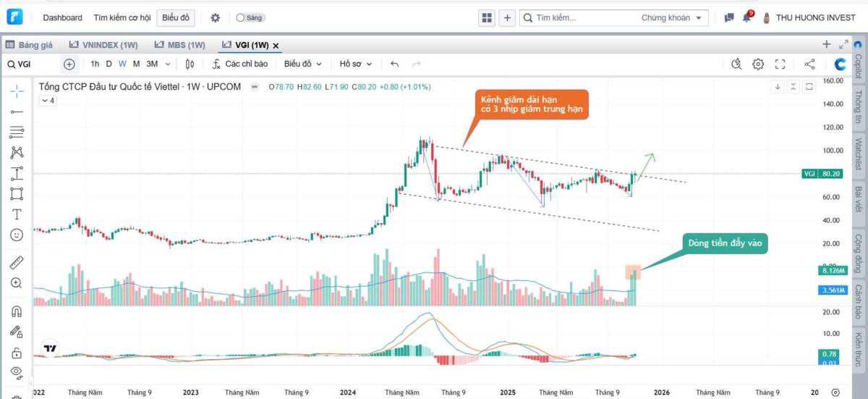
Task: Select the ruler measure tool
Action: pyautogui.click(x=17, y=261)
